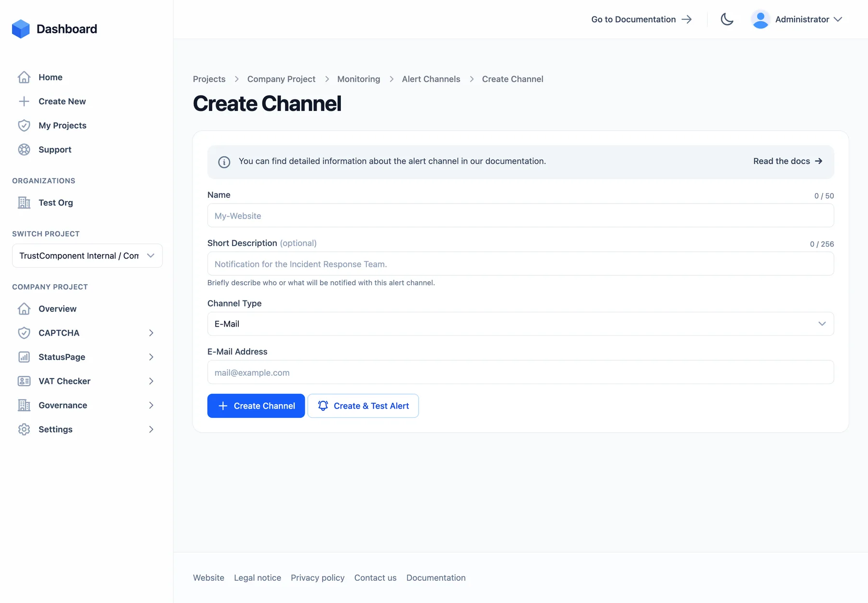Click the arrow icon after Read the docs
Viewport: 868px width, 603px height.
(x=819, y=161)
